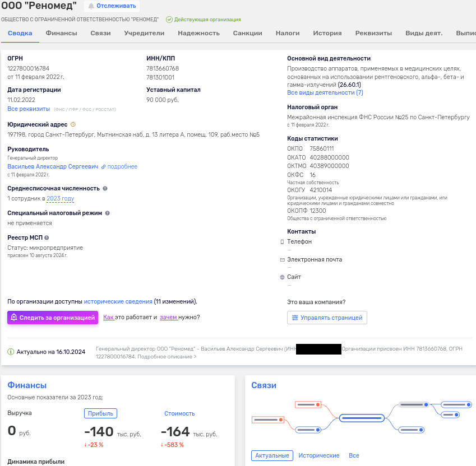This screenshot has height=466, width=476.
Task: Click the envelope icon near Электронная почта
Action: (282, 260)
